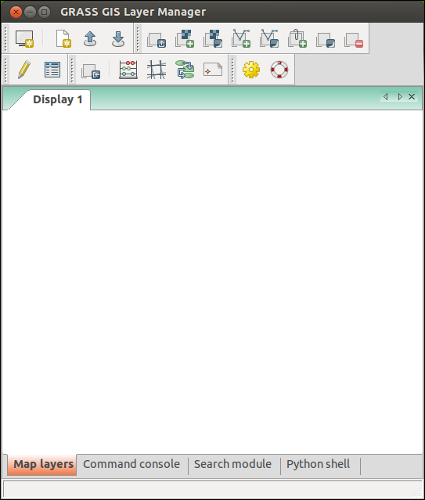Open GUI settings gear icon
Image resolution: width=425 pixels, height=500 pixels.
pos(251,70)
